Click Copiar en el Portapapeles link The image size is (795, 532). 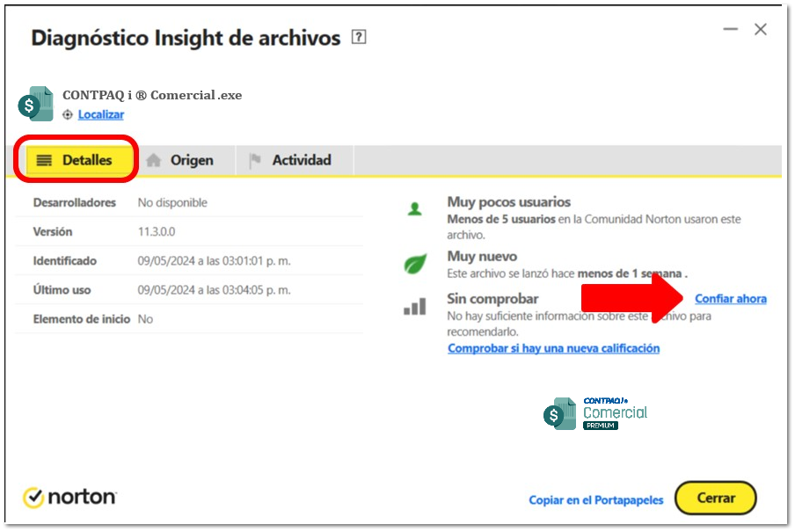595,500
